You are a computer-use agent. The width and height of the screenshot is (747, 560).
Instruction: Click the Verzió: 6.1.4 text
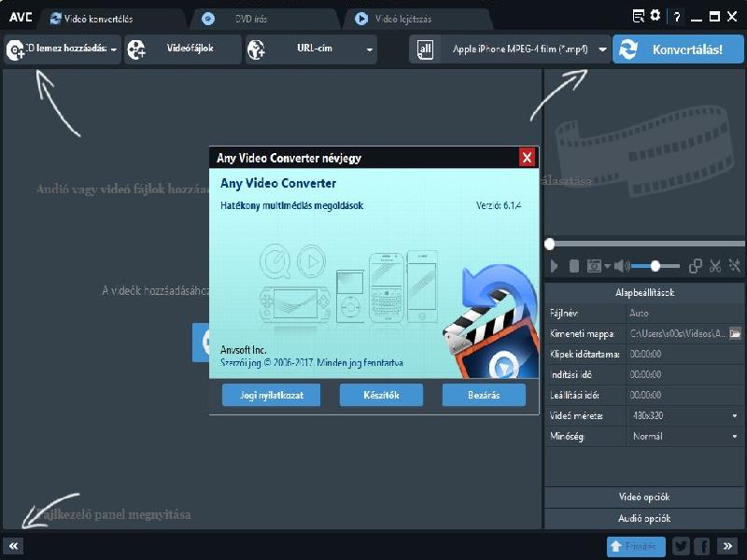click(x=499, y=205)
